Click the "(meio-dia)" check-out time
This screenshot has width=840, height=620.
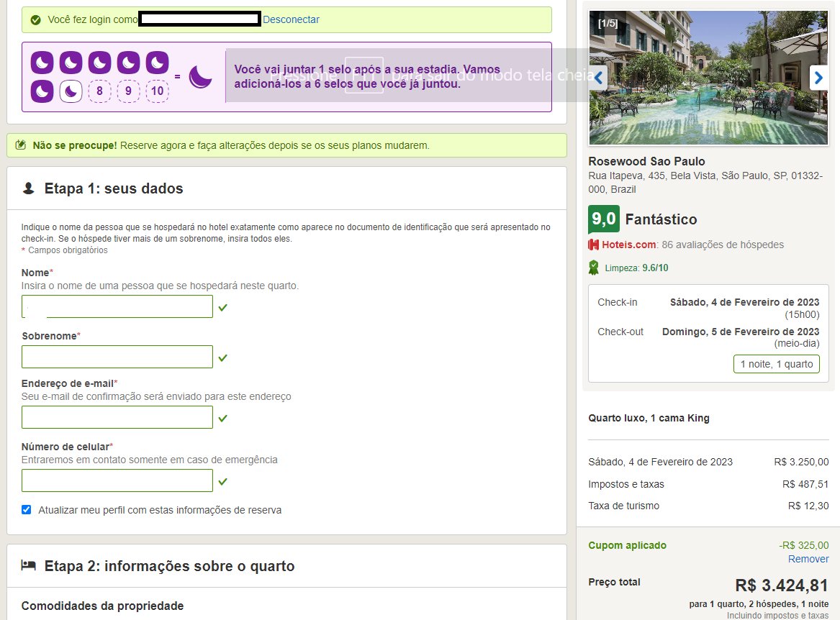tap(797, 343)
